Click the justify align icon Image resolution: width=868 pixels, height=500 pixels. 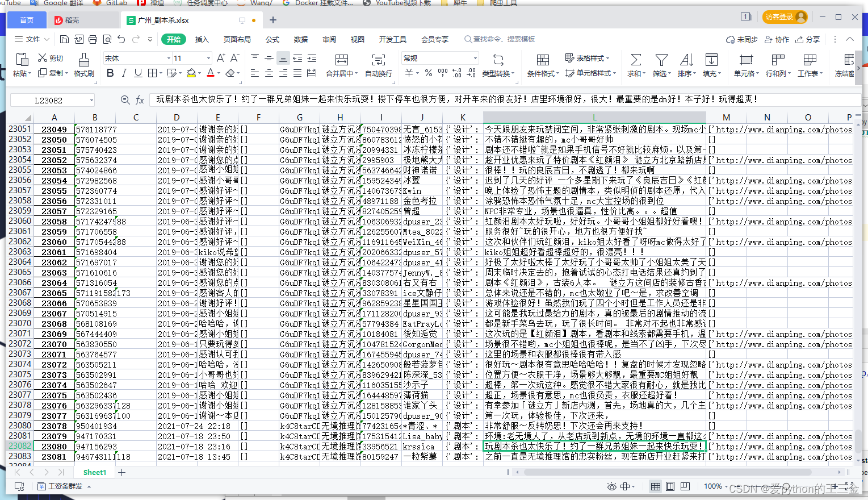coord(297,73)
